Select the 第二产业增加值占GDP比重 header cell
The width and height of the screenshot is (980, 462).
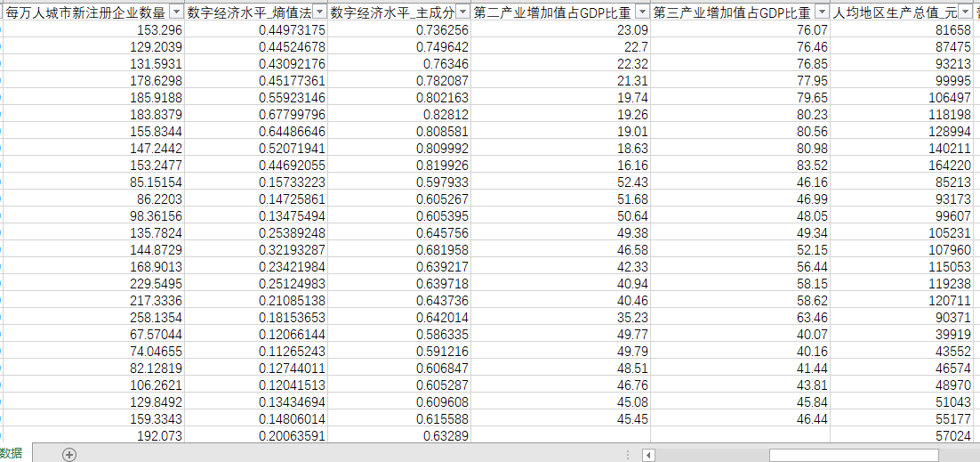point(551,12)
